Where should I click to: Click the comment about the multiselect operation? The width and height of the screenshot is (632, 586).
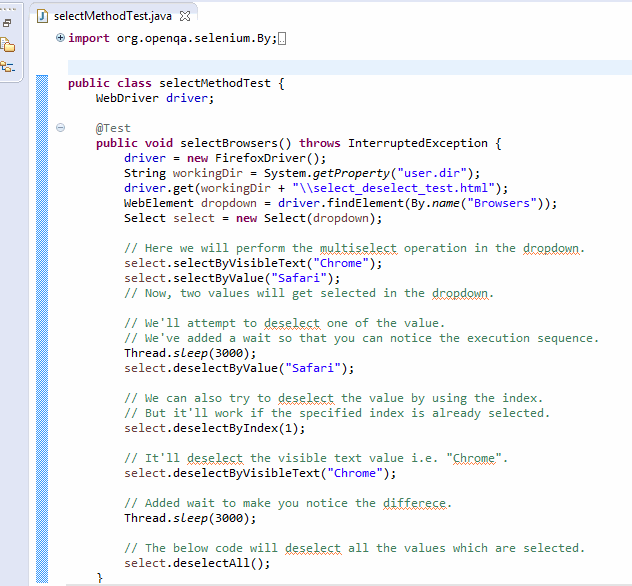click(354, 248)
